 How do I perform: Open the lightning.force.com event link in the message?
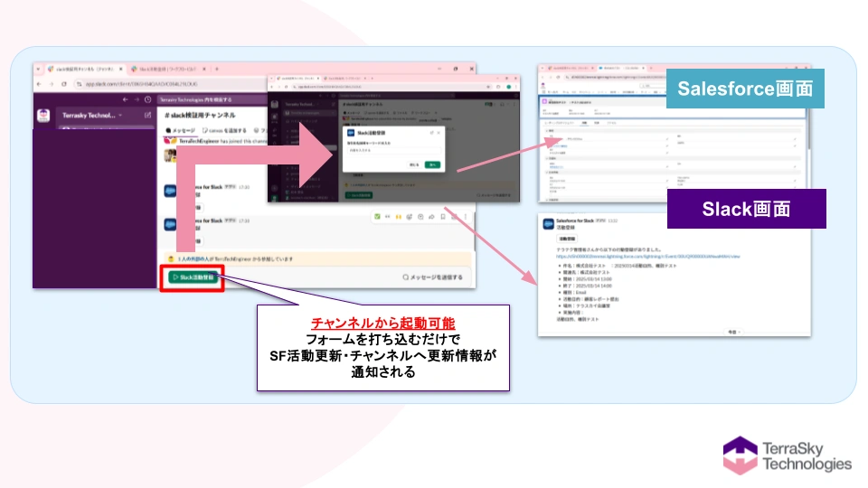647,257
